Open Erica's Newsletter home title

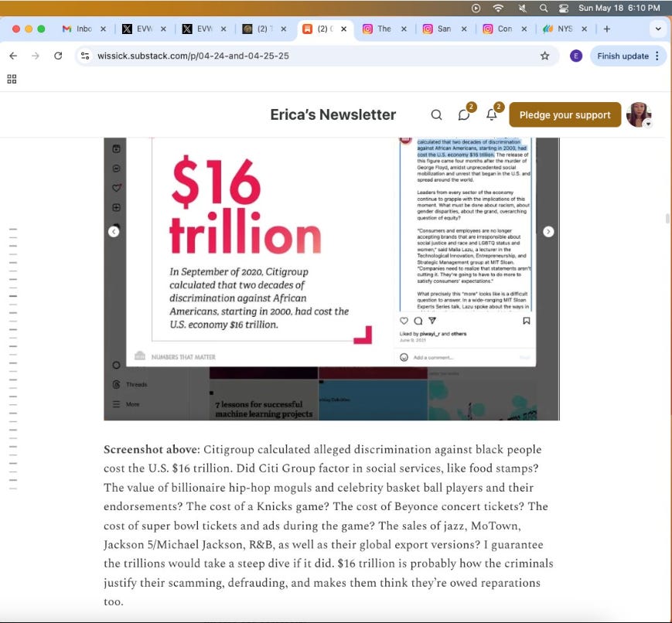333,115
